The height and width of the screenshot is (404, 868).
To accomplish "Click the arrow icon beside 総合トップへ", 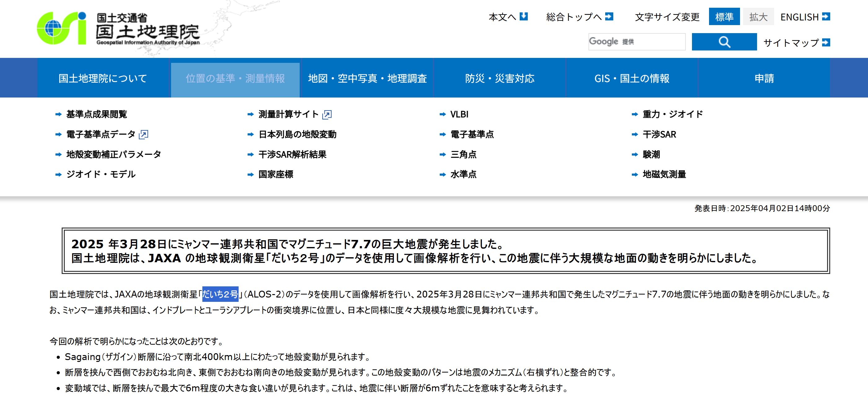I will (x=609, y=16).
